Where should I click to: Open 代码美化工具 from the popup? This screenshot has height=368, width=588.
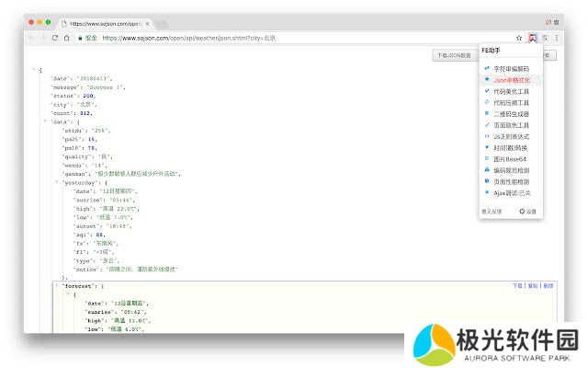click(x=512, y=91)
